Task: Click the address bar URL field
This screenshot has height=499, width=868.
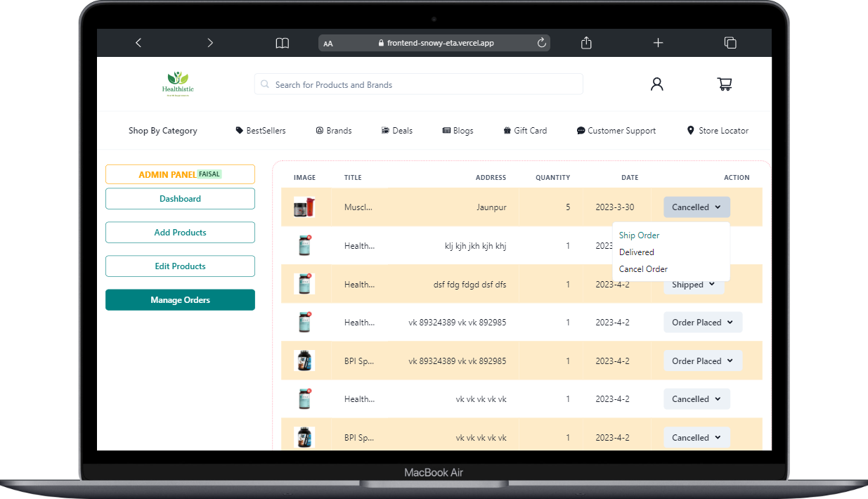Action: [x=434, y=43]
